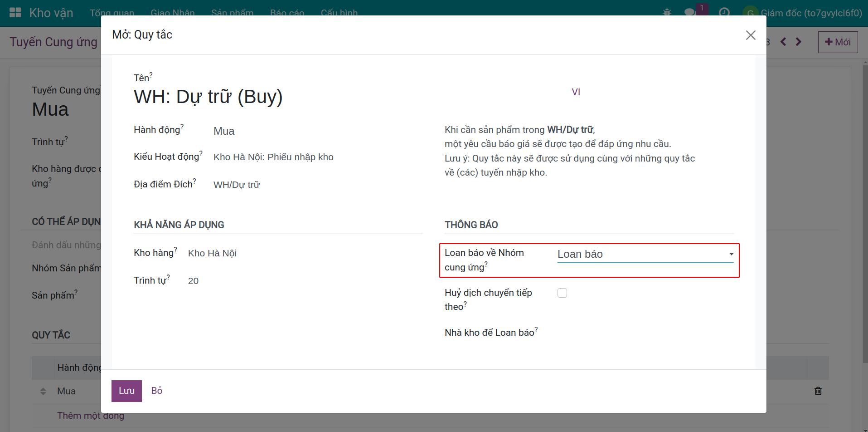Open the Cấu hình menu

click(339, 13)
